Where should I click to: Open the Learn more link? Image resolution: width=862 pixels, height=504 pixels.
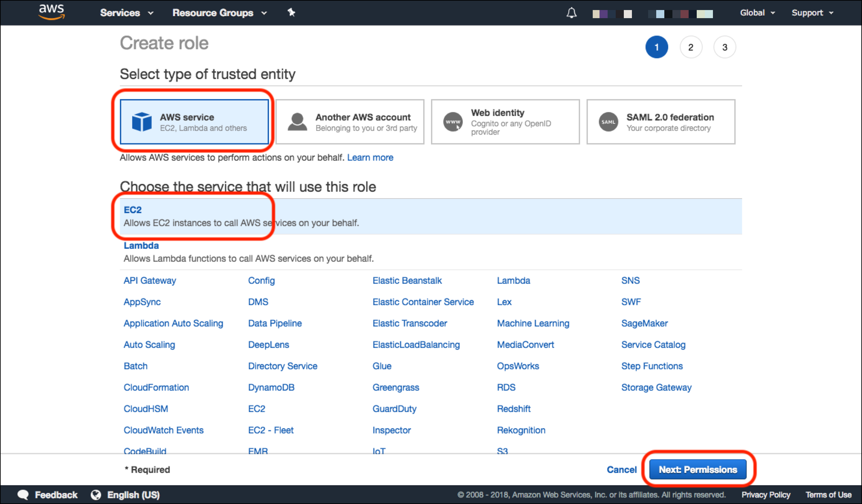(x=370, y=158)
